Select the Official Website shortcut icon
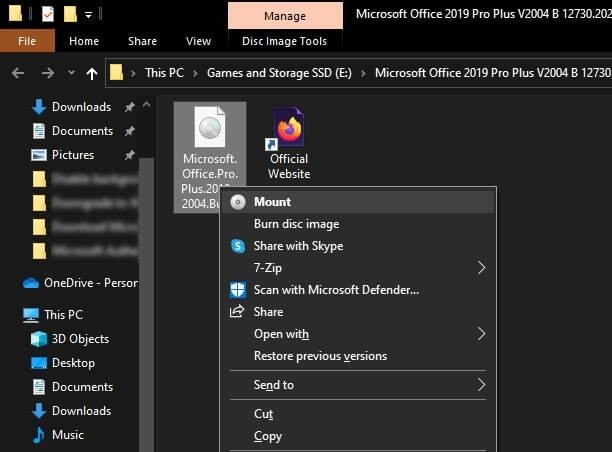 pyautogui.click(x=289, y=128)
